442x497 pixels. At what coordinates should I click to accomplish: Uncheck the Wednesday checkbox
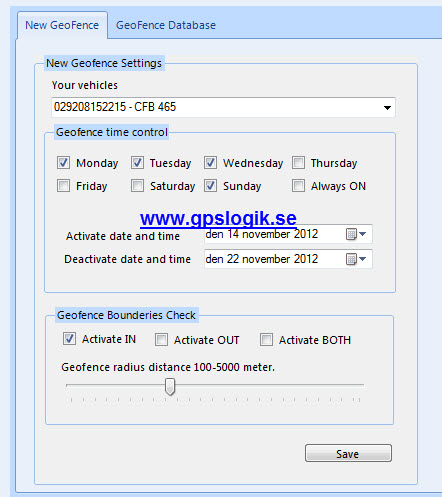[x=210, y=163]
